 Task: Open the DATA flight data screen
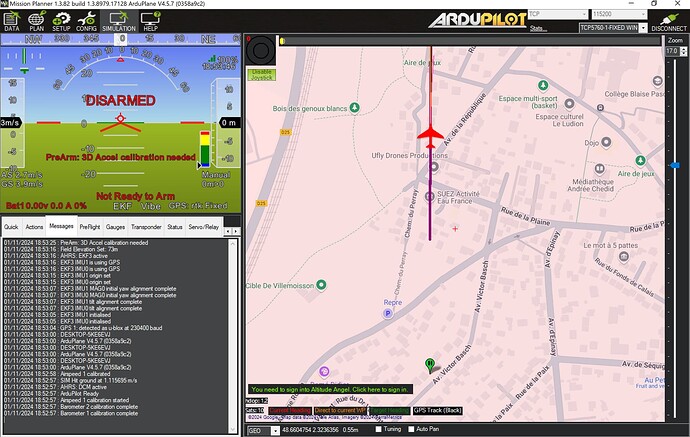pyautogui.click(x=12, y=21)
